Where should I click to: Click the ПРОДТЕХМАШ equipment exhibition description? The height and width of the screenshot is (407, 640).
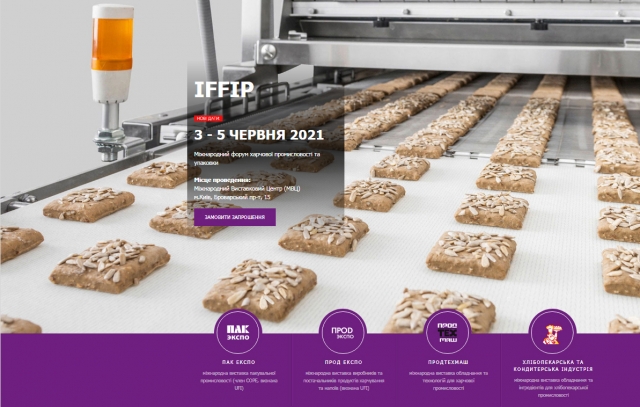(448, 380)
